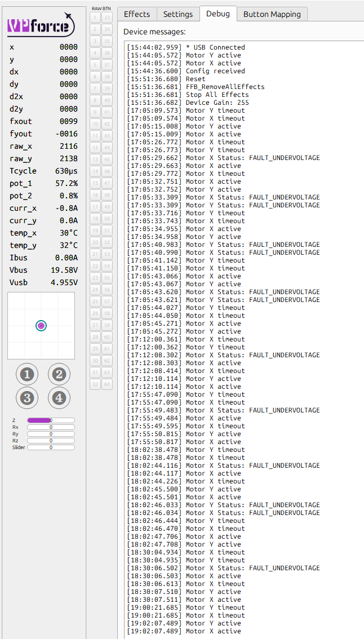Click raw button indicator 3
Viewport: 364px width, 639px height.
[x=95, y=41]
